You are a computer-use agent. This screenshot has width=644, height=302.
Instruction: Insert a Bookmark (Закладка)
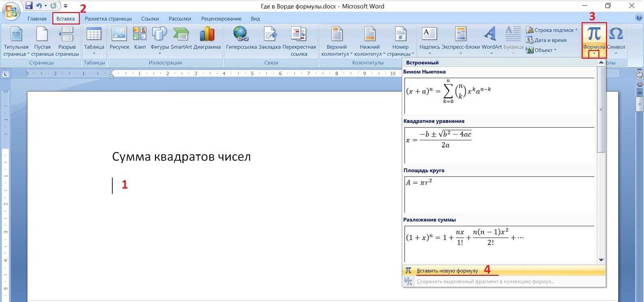click(270, 38)
